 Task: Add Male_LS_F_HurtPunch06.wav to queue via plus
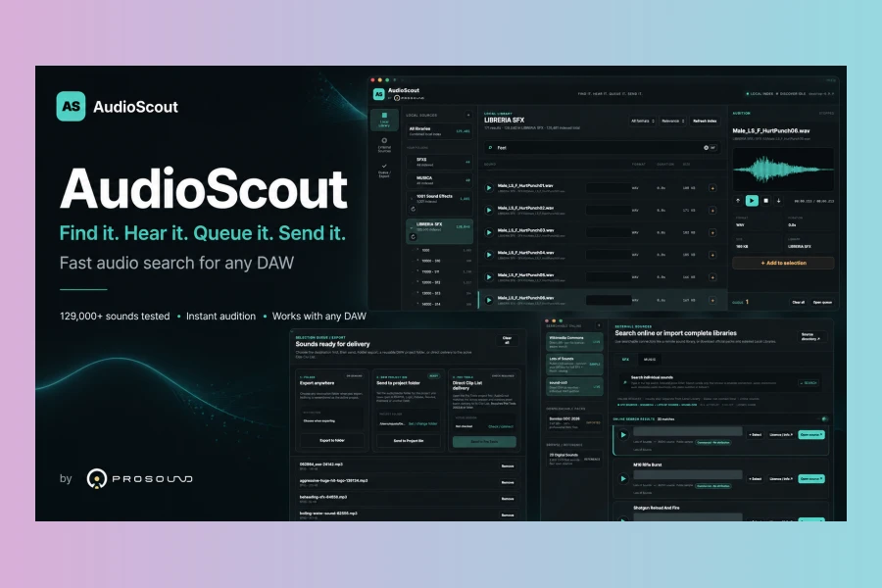pyautogui.click(x=712, y=301)
